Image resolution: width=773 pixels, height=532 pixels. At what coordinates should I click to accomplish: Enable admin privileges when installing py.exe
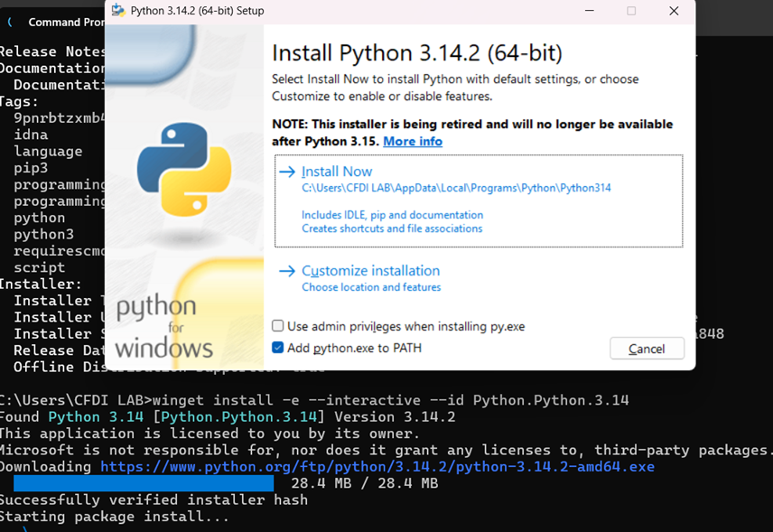(x=278, y=326)
